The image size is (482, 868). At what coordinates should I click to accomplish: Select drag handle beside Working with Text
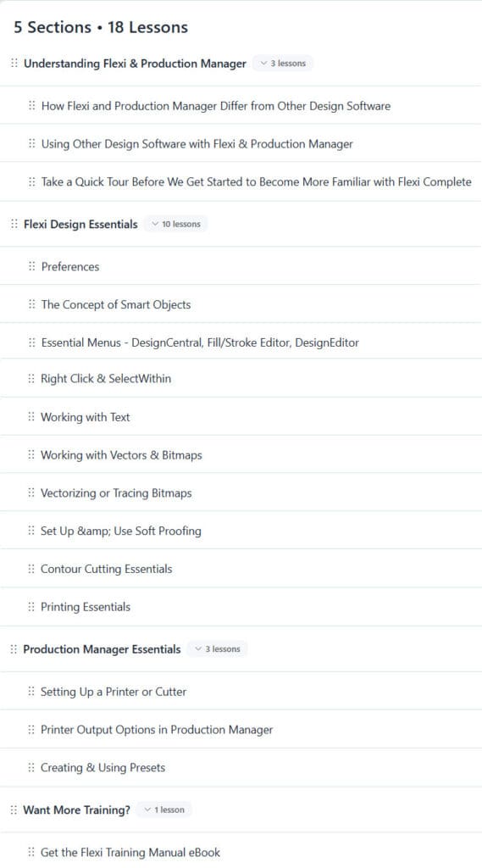31,416
